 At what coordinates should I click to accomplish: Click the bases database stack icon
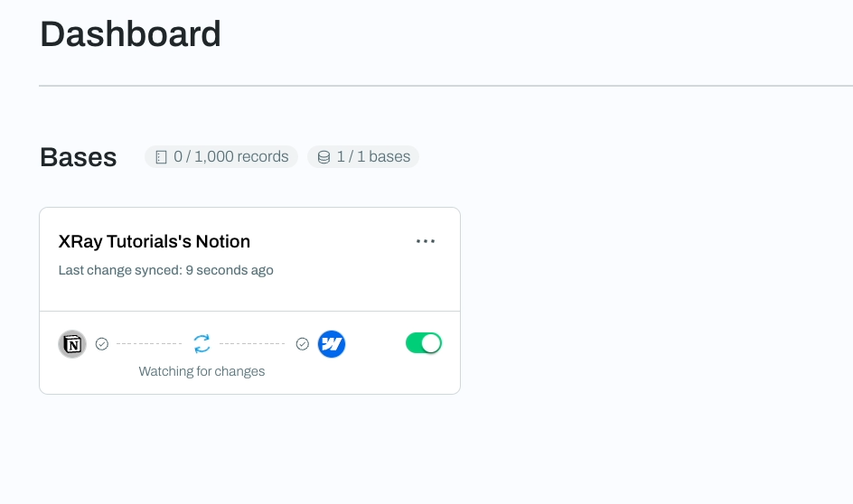[323, 157]
